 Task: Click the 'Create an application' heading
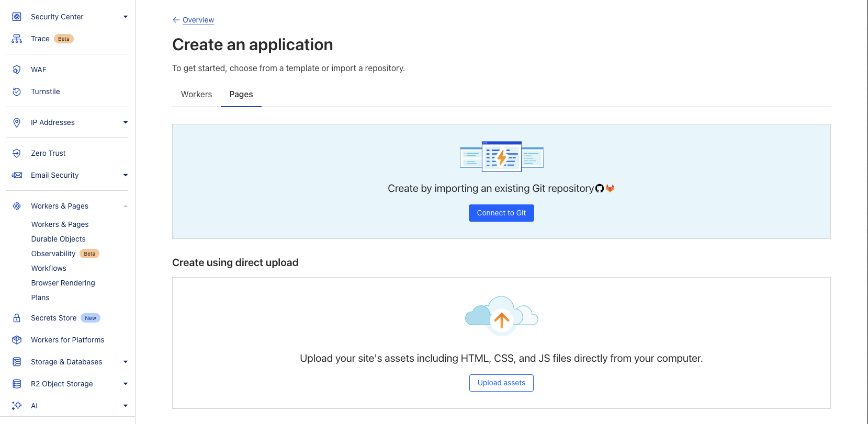point(253,44)
